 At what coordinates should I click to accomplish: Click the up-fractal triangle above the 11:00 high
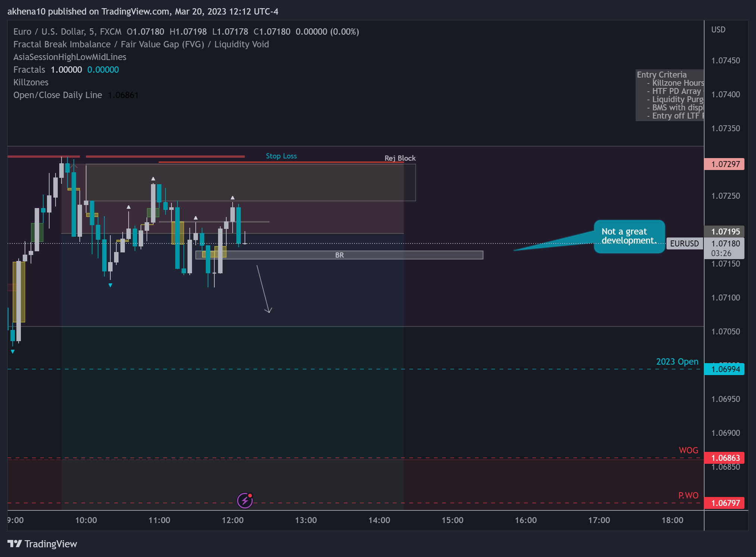[x=153, y=179]
